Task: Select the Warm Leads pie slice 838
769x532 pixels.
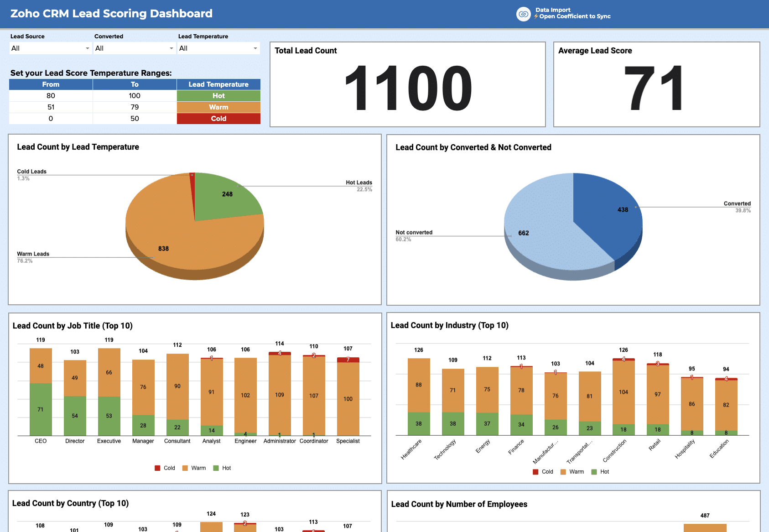Action: point(163,249)
